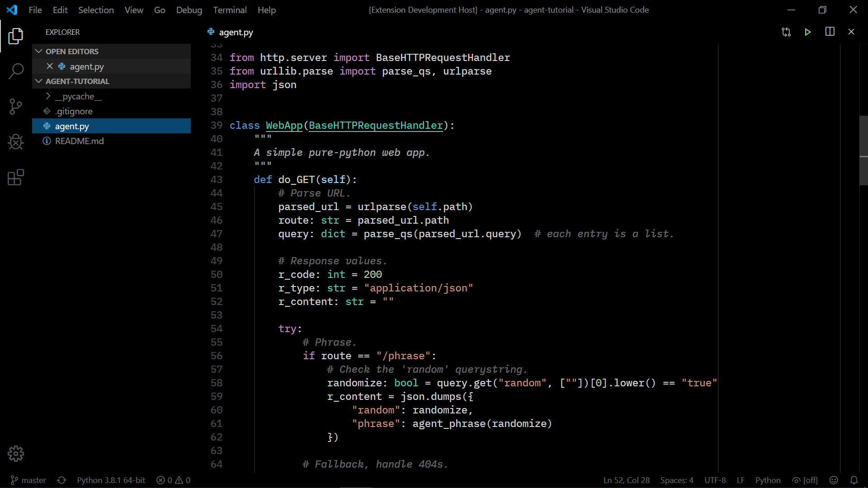Change line ending by clicking LF

coord(741,480)
